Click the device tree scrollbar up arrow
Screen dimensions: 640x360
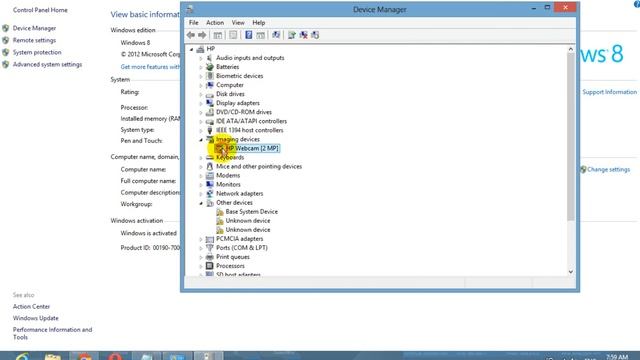(x=571, y=49)
